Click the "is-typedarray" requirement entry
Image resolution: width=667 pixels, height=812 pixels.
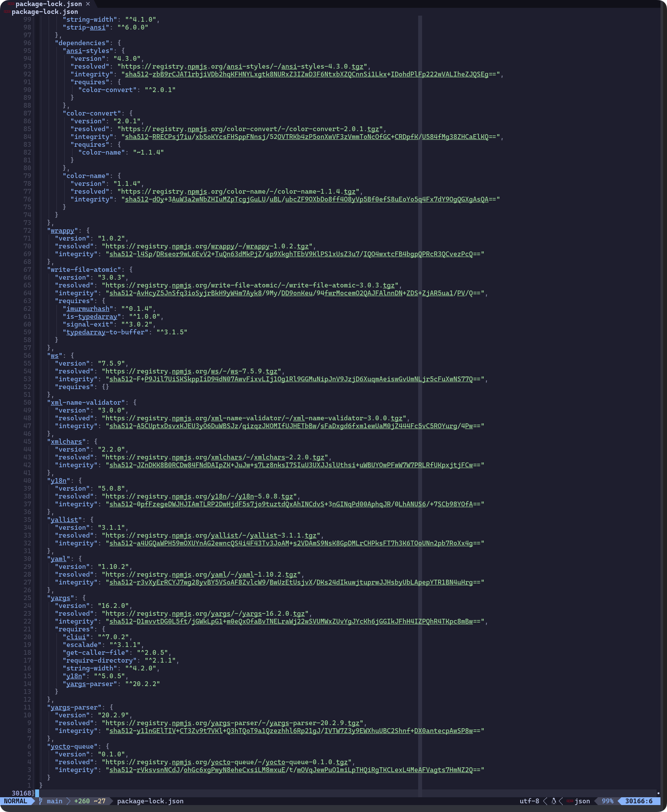coord(113,317)
